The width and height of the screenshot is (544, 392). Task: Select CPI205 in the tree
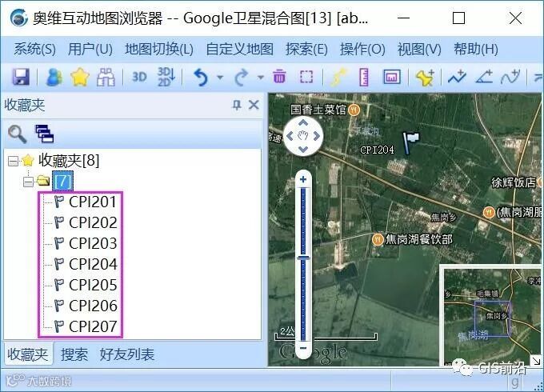(92, 285)
